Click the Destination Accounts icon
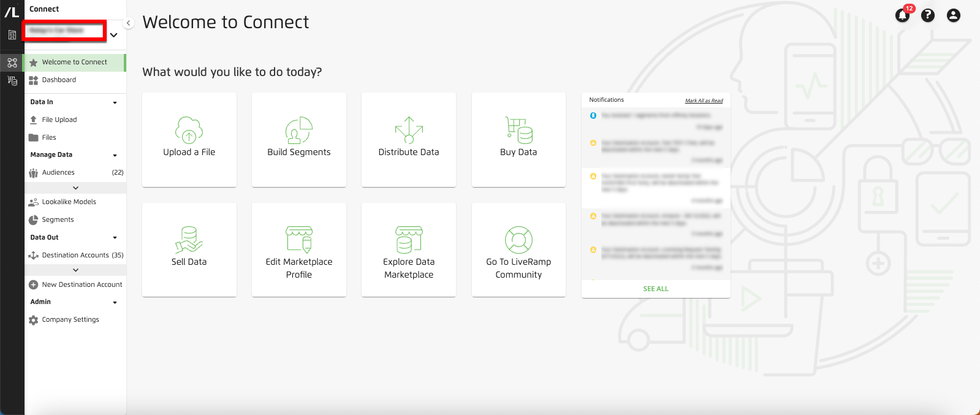Viewport: 980px width, 415px height. (x=34, y=256)
